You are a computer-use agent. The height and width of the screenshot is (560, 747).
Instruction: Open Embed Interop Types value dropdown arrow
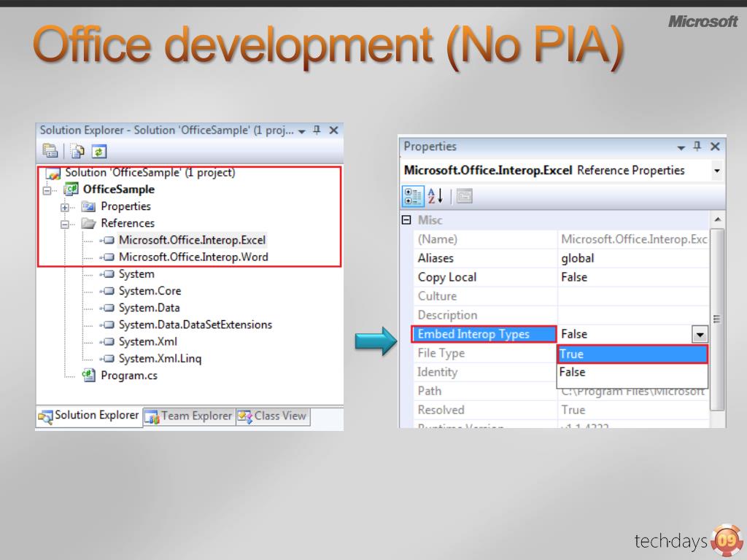click(700, 334)
